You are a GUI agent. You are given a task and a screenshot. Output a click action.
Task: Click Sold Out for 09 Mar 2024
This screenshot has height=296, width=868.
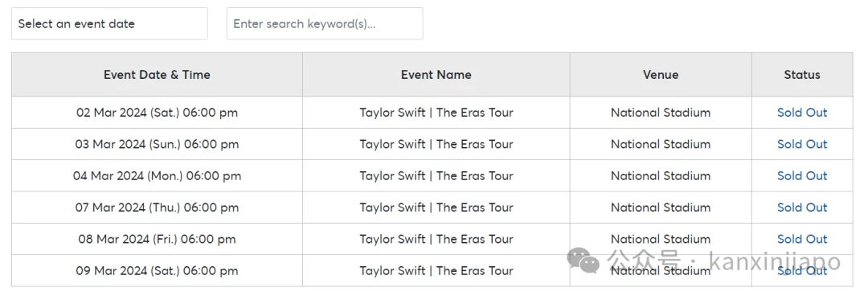[801, 270]
